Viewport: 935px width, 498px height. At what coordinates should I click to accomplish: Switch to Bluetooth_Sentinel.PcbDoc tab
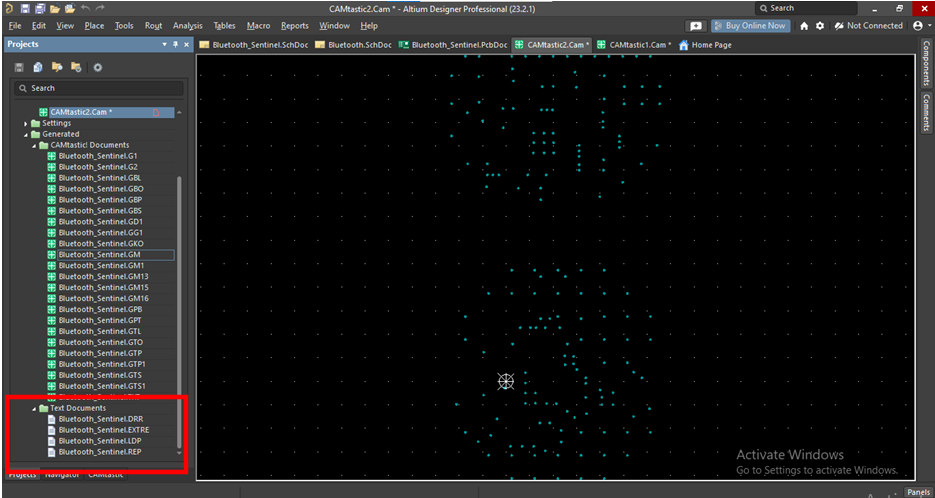pos(453,45)
